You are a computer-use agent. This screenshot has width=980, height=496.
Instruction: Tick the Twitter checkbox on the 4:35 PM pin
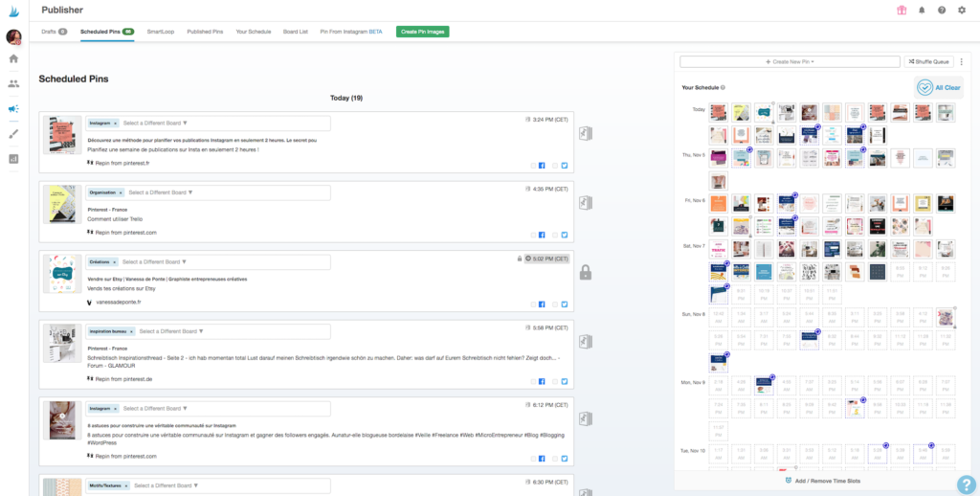555,235
